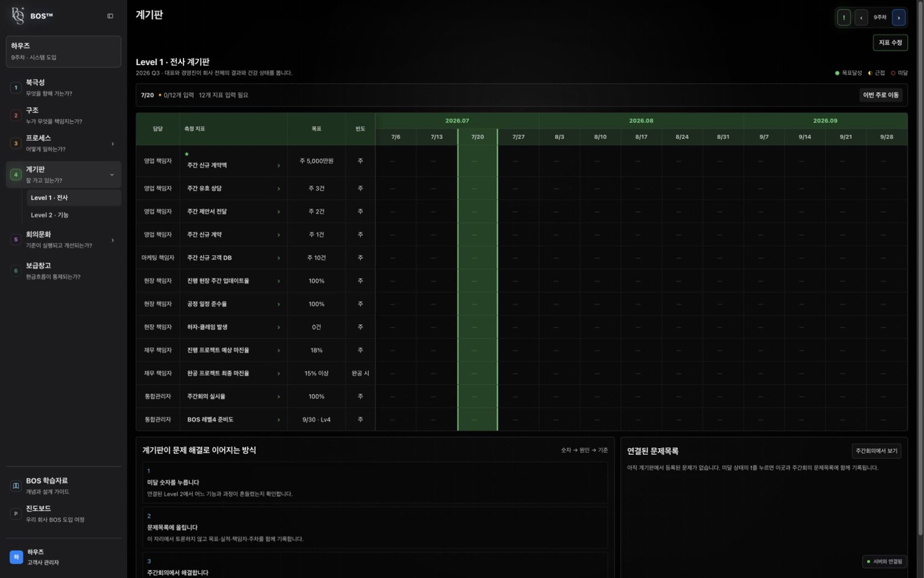This screenshot has width=924, height=578.
Task: Expand 진행 현장 주간 업데이트율 row chevron
Action: [x=279, y=281]
